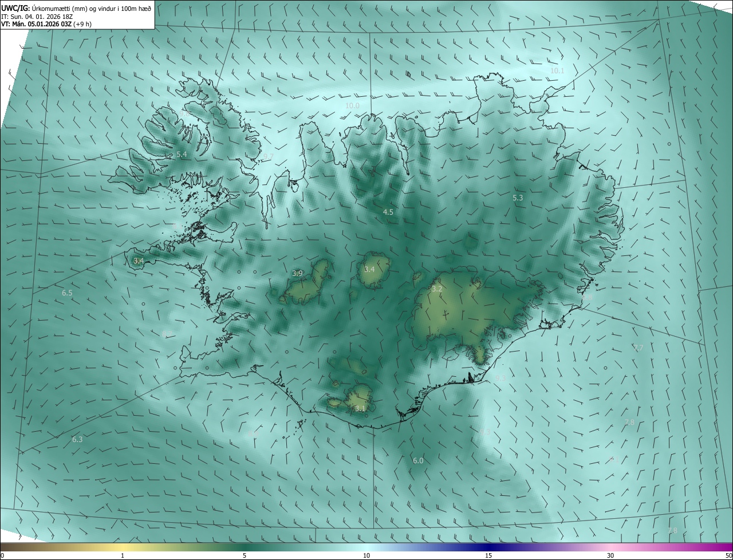Screen dimensions: 733x560
Task: Click the 4.5 value in north Iceland
Action: [x=388, y=212]
